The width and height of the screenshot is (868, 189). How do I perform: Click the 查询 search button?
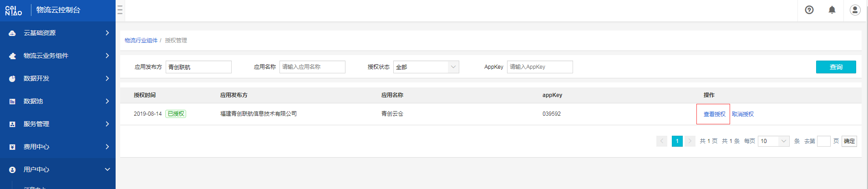click(836, 67)
